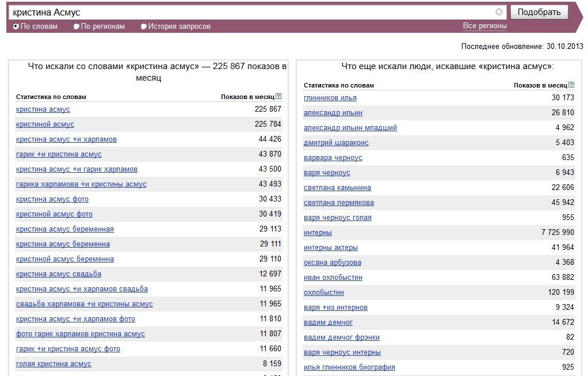Open the кристина асмус свадьба link

pyautogui.click(x=59, y=274)
